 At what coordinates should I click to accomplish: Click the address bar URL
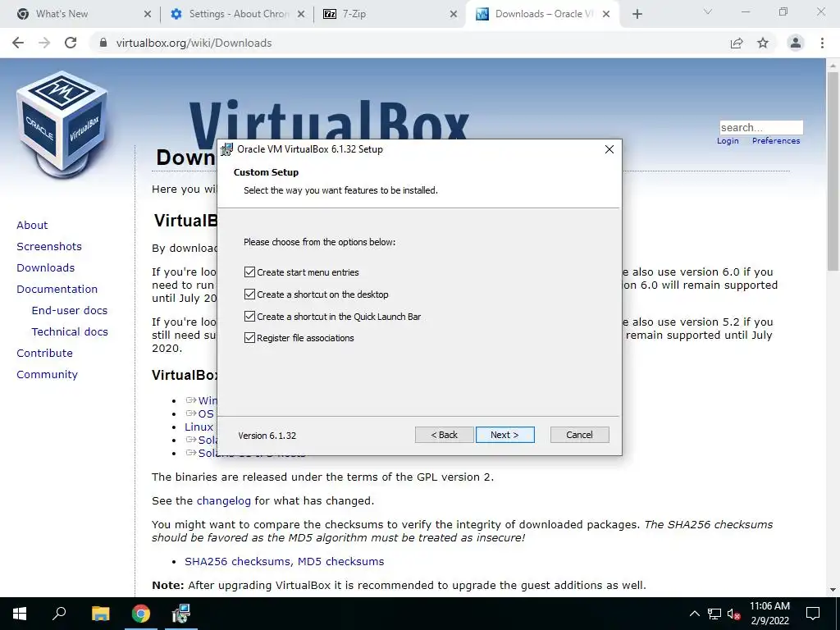[x=194, y=43]
